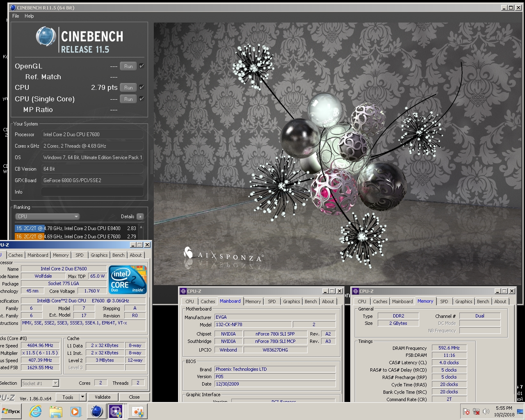Click the Mainboard CPU-Z window title icon
Image resolution: width=525 pixels, height=420 pixels.
[183, 291]
